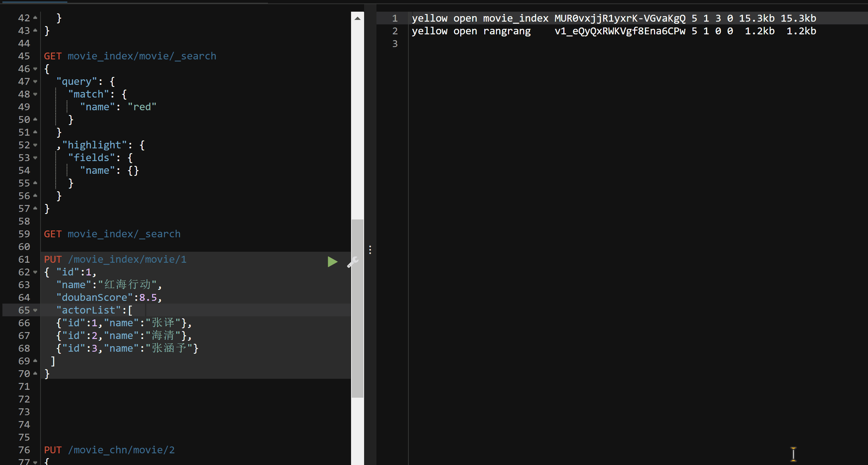Run the PUT movie_index request

pos(332,262)
